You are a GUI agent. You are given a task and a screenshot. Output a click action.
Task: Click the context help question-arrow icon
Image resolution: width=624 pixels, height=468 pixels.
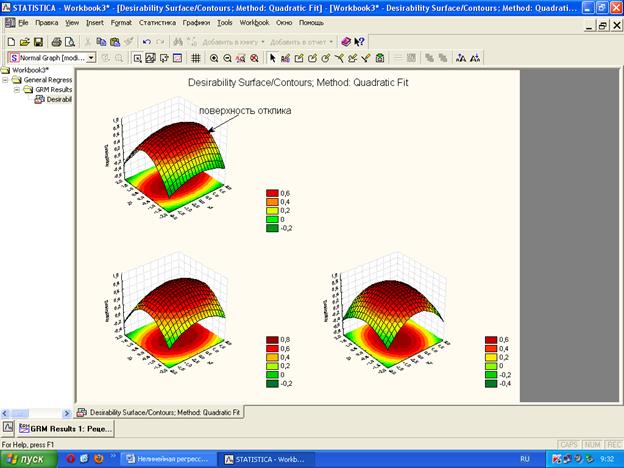point(358,41)
